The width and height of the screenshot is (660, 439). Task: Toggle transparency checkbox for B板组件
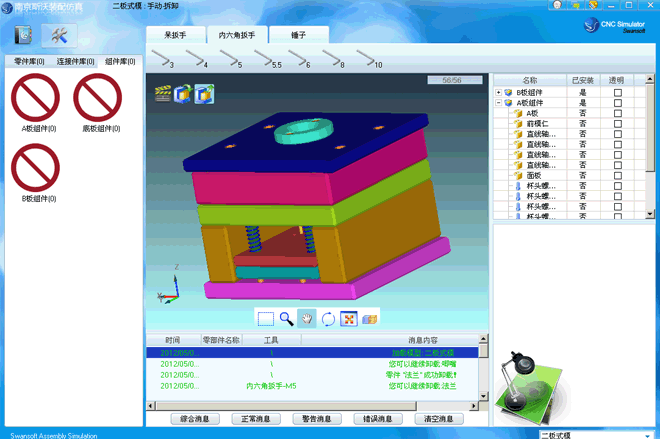point(617,92)
